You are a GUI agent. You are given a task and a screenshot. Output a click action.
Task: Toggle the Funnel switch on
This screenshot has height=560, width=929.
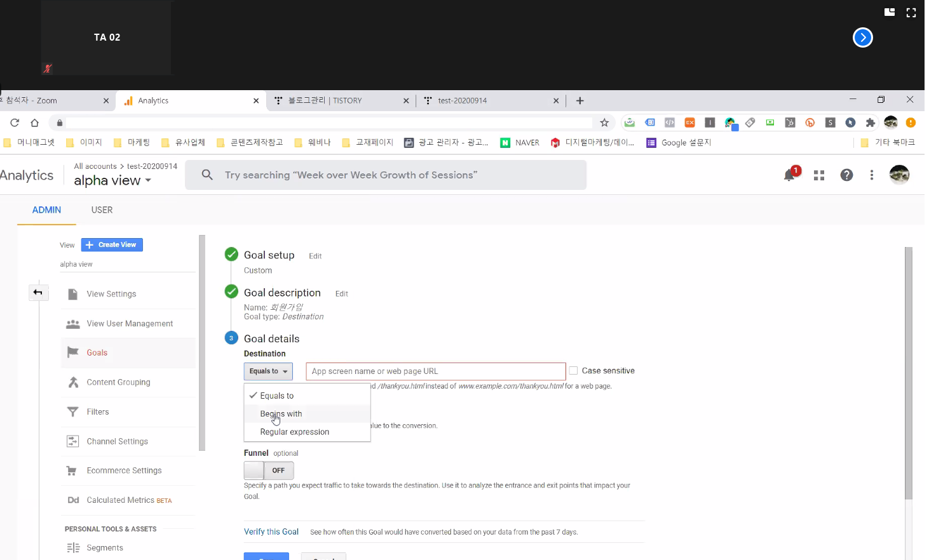pyautogui.click(x=269, y=470)
